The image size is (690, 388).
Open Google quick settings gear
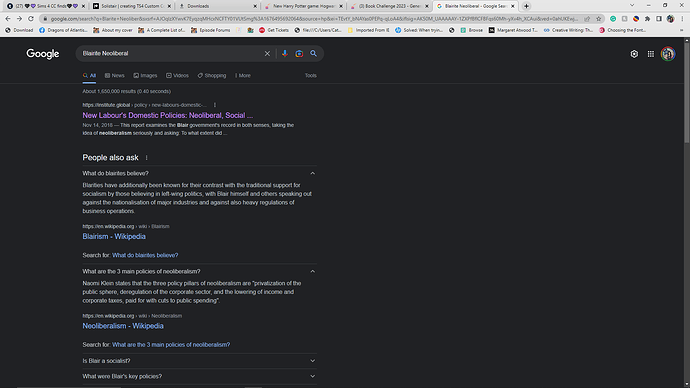point(634,54)
